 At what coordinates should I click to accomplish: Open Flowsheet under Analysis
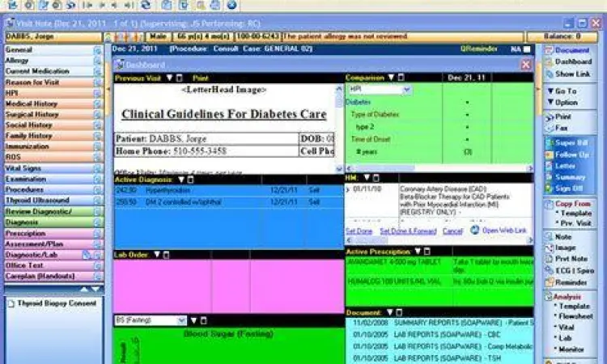[x=575, y=317]
